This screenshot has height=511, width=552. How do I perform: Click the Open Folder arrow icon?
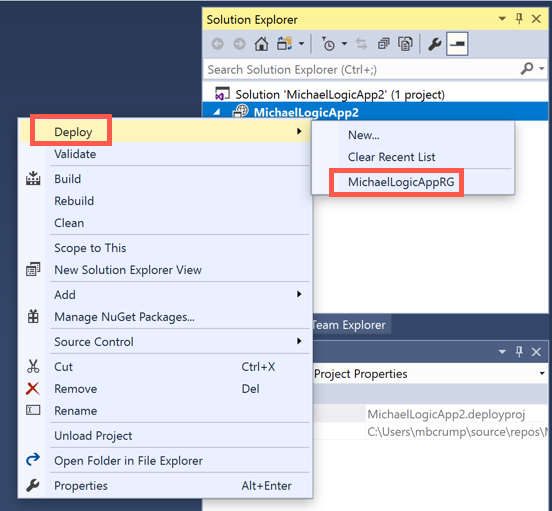33,459
